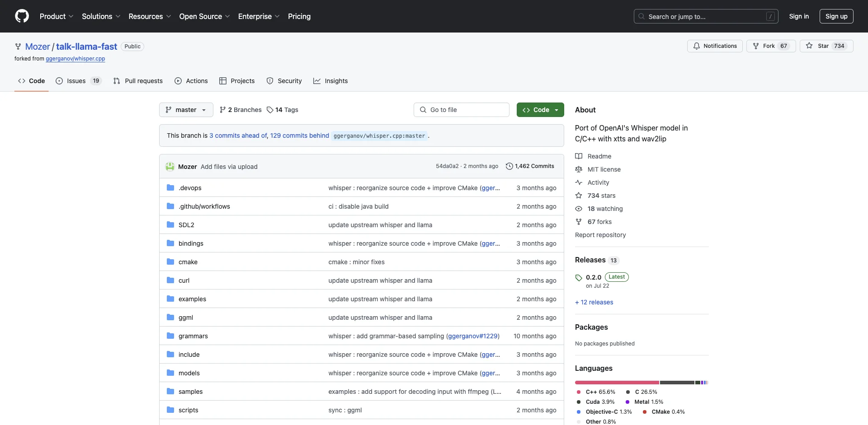Select the Code tab
This screenshot has width=868, height=425.
[32, 81]
